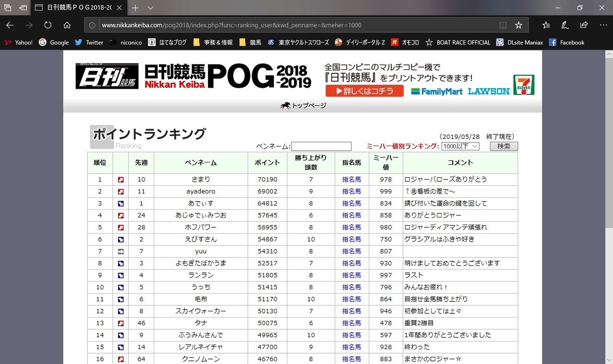The width and height of the screenshot is (613, 364).
Task: Open はてなブログ bookmark
Action: pyautogui.click(x=168, y=42)
